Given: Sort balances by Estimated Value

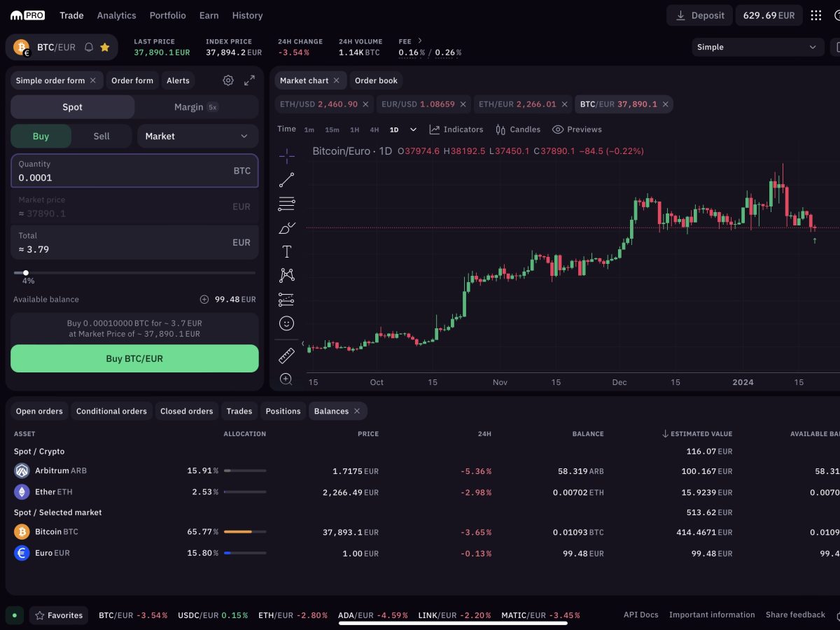Looking at the screenshot, I should [x=697, y=434].
